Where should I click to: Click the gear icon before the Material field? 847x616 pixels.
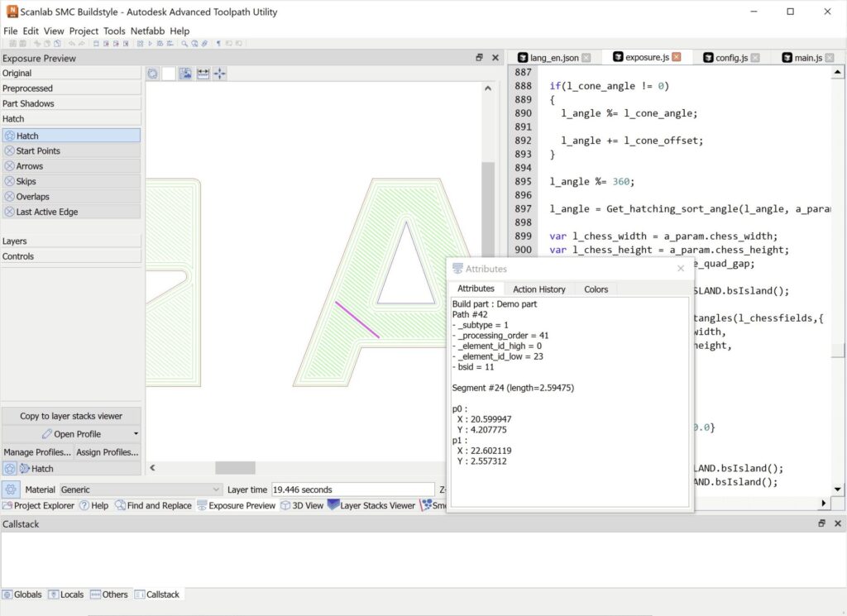(9, 489)
